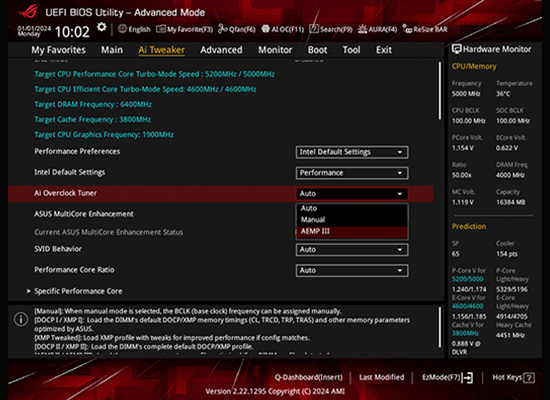Click the 16384 MB Capacity value

(510, 202)
